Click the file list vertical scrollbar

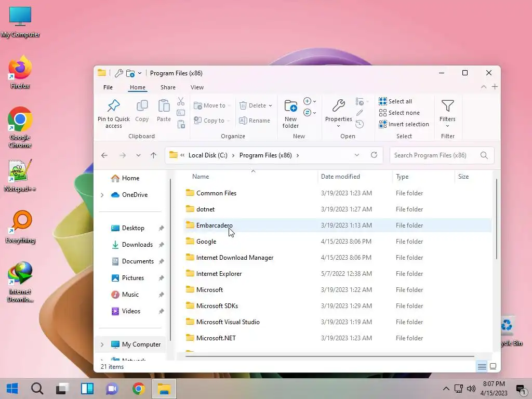[496, 219]
